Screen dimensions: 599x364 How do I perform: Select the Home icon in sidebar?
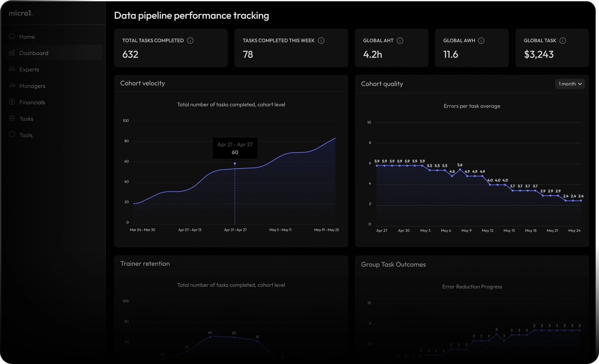pos(12,36)
